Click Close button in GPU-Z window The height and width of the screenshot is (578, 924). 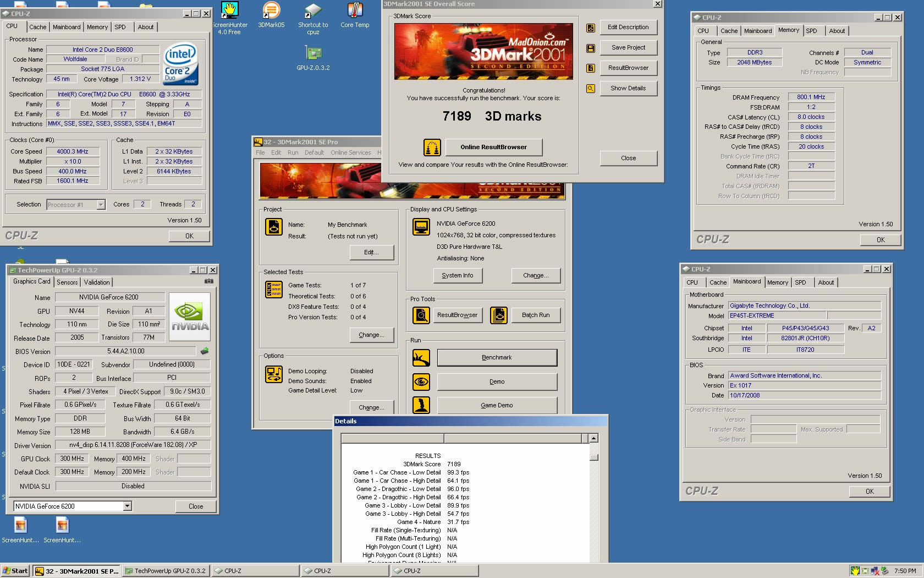(196, 506)
